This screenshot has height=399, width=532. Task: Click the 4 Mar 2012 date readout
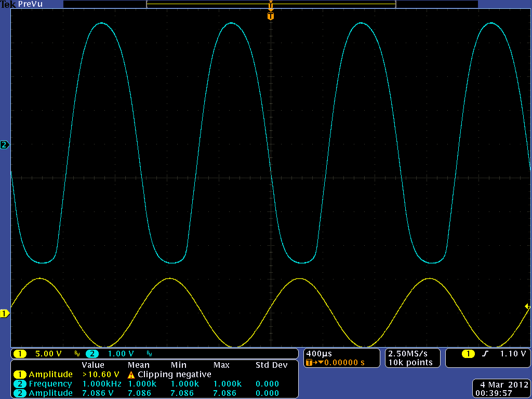[504, 385]
